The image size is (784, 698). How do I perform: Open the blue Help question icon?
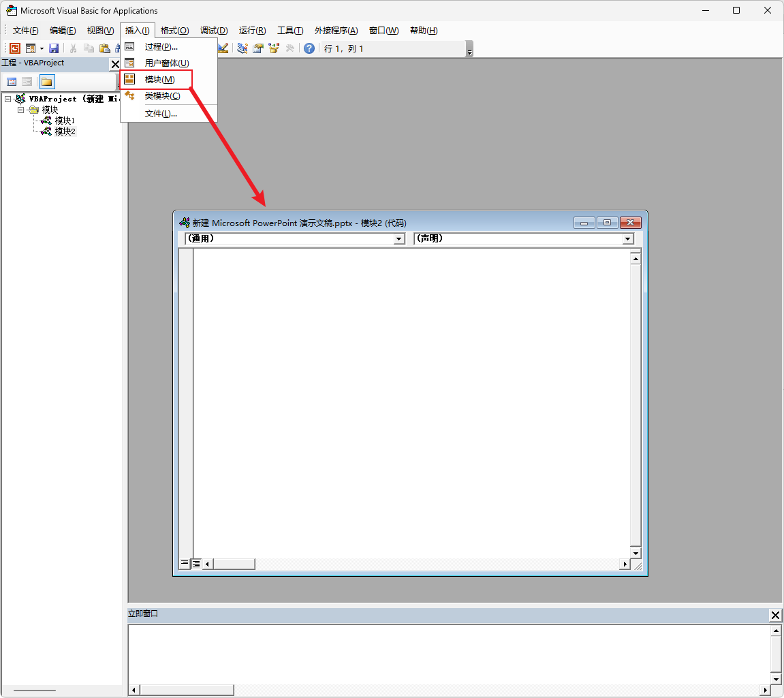(309, 48)
